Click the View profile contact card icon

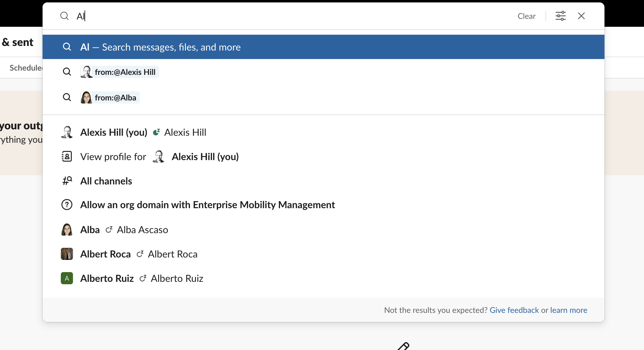tap(67, 157)
